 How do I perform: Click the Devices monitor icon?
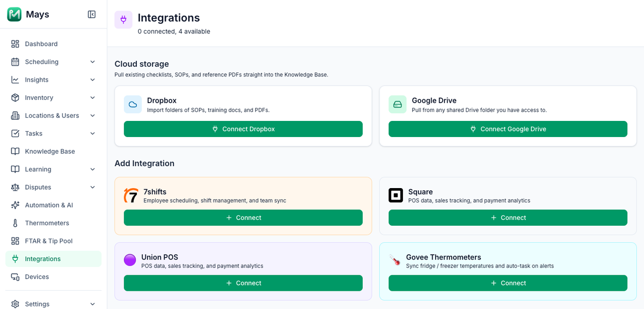click(15, 277)
